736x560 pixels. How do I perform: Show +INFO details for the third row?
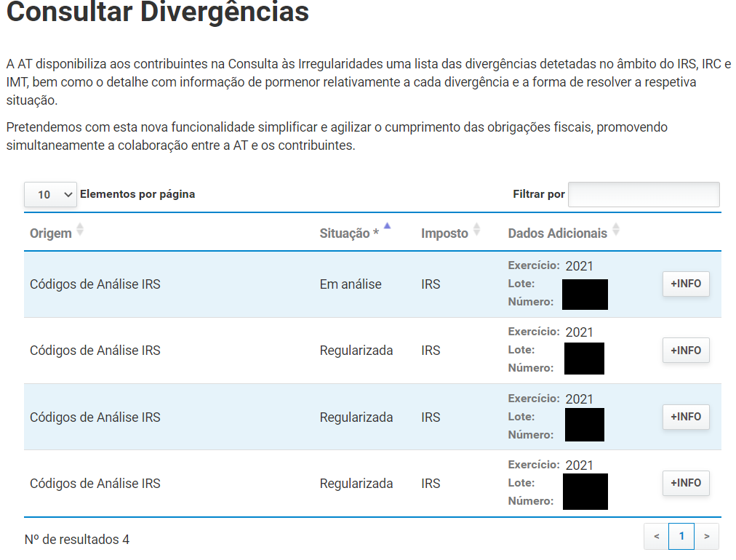(x=685, y=417)
